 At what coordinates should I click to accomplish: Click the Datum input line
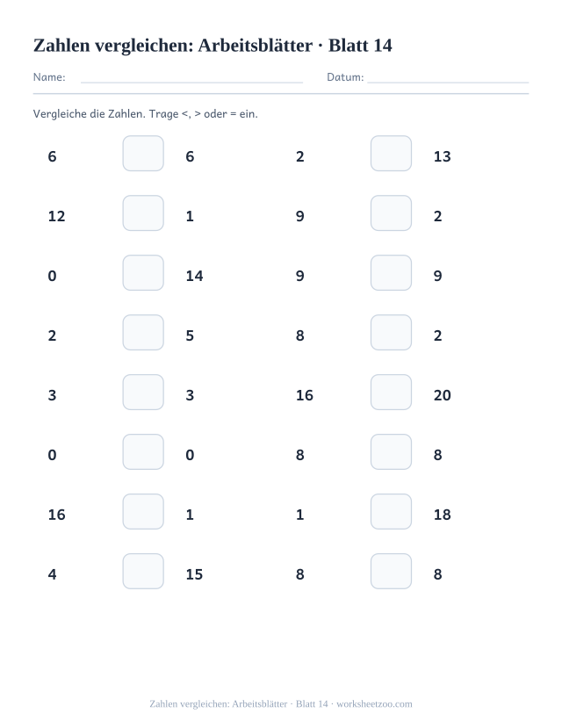(x=448, y=82)
